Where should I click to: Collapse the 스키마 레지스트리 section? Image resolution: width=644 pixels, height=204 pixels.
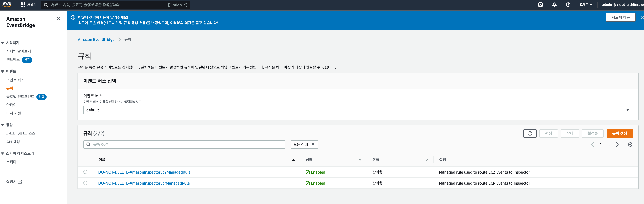2,154
